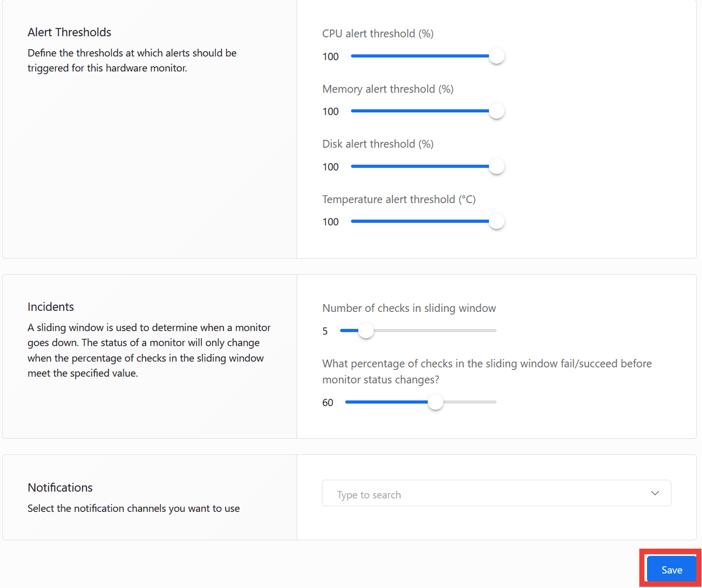
Task: Save the monitor settings
Action: (671, 569)
